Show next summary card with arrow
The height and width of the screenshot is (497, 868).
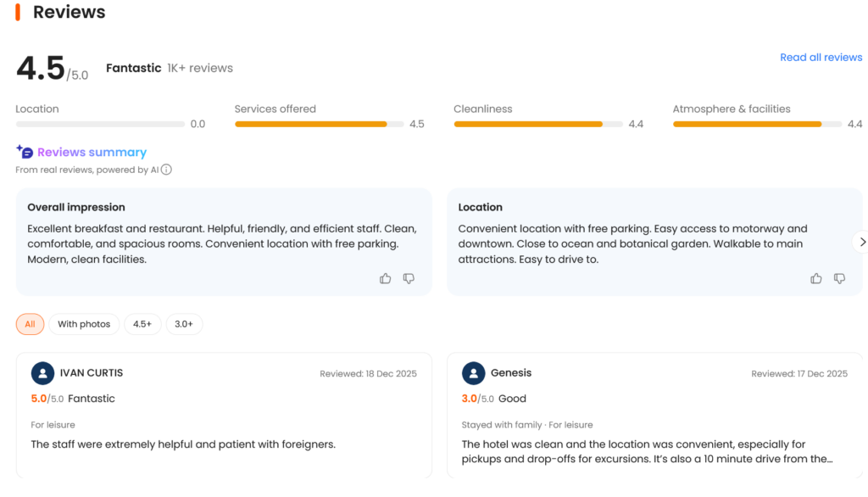[x=862, y=242]
